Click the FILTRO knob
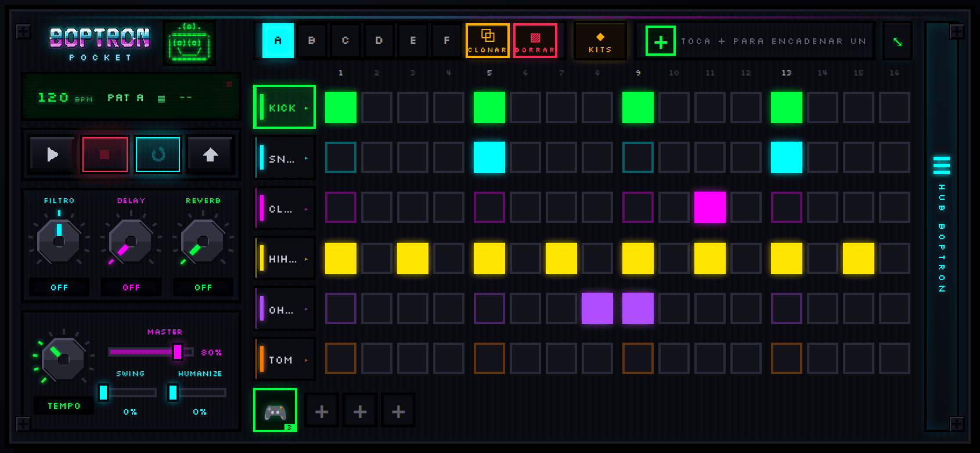Image resolution: width=980 pixels, height=453 pixels. point(59,241)
